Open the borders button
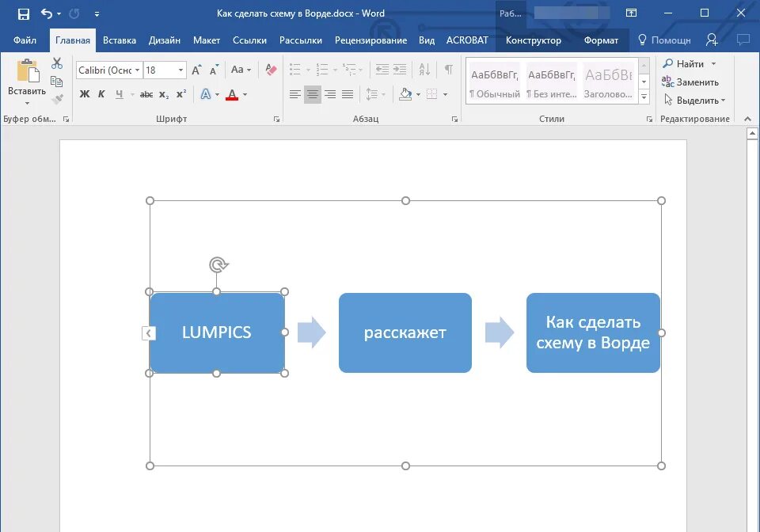760x532 pixels. pos(432,94)
